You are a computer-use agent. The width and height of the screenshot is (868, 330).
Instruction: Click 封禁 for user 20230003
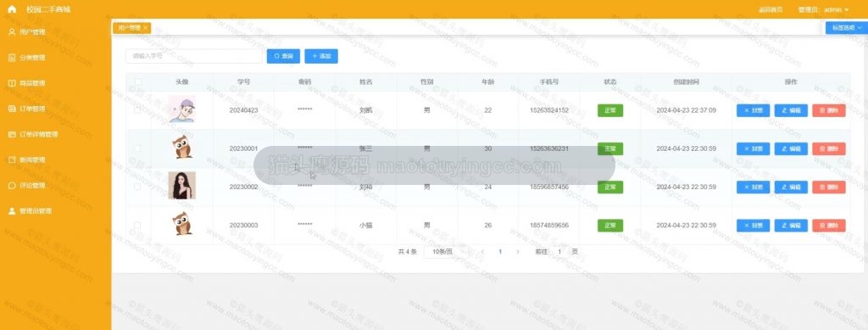pos(753,226)
